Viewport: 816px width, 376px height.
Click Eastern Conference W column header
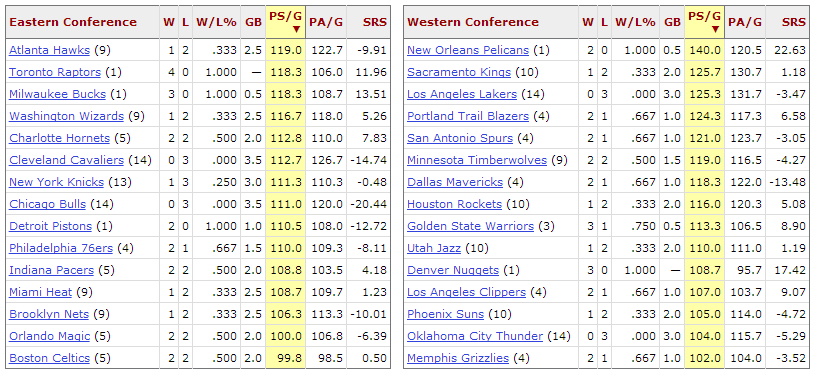click(169, 22)
